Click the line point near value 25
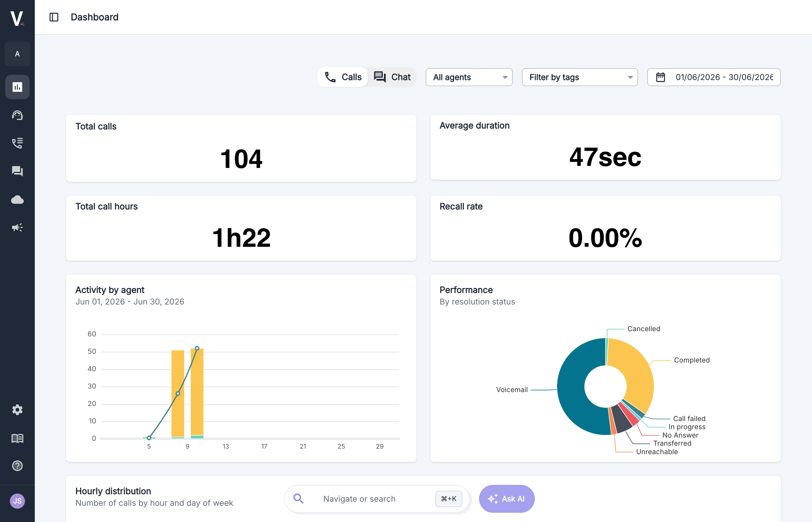This screenshot has height=522, width=812. (x=177, y=394)
